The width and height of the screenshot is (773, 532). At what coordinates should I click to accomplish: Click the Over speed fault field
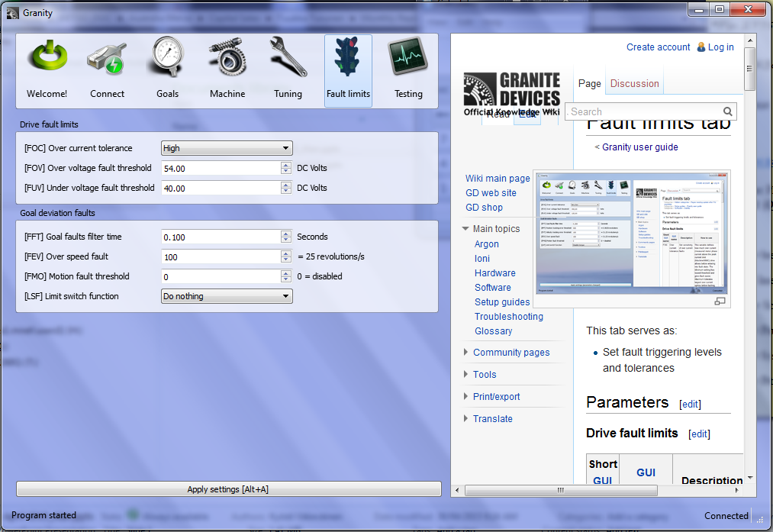point(221,257)
